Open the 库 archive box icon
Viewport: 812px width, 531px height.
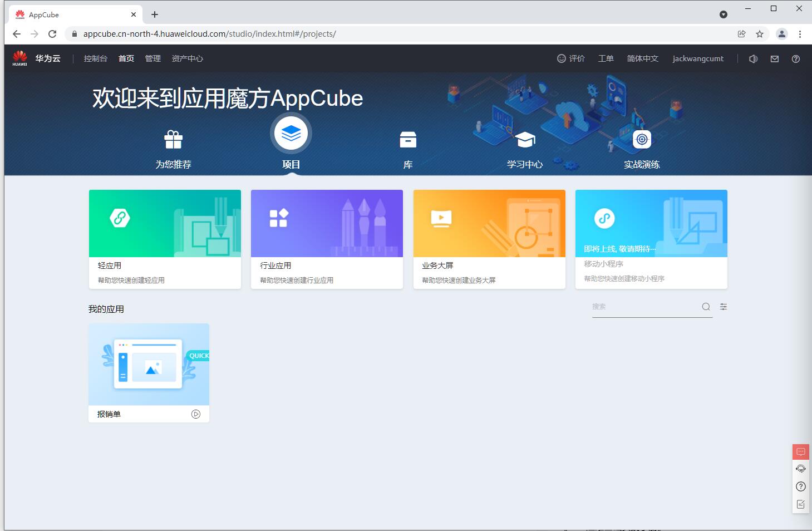[408, 140]
